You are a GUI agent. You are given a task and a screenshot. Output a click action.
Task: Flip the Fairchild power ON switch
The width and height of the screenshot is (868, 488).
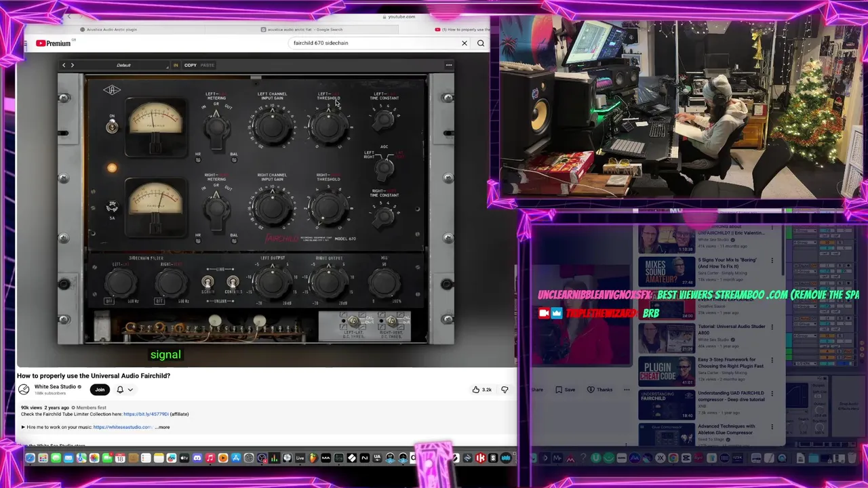tap(112, 127)
